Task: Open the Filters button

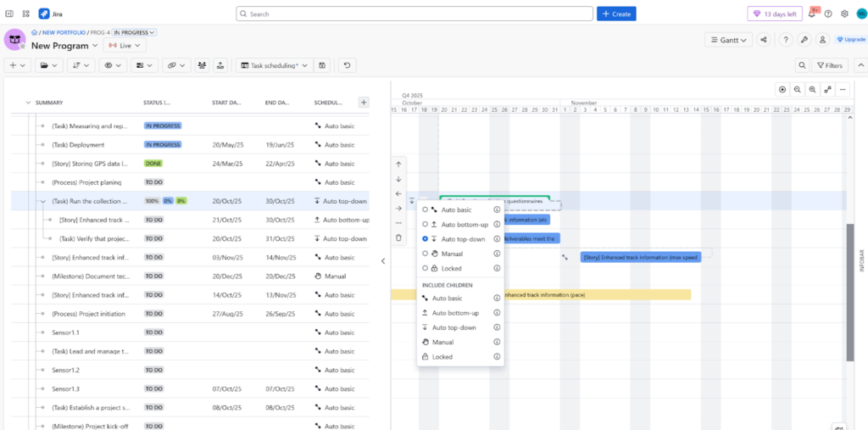Action: (x=830, y=65)
